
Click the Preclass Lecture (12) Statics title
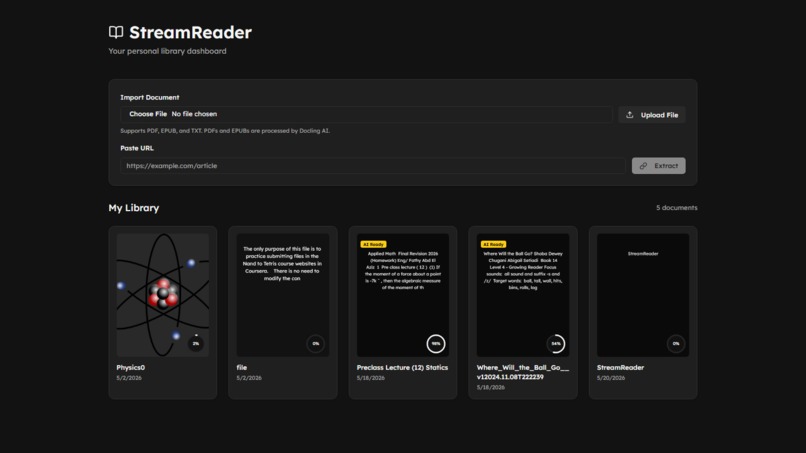tap(402, 368)
